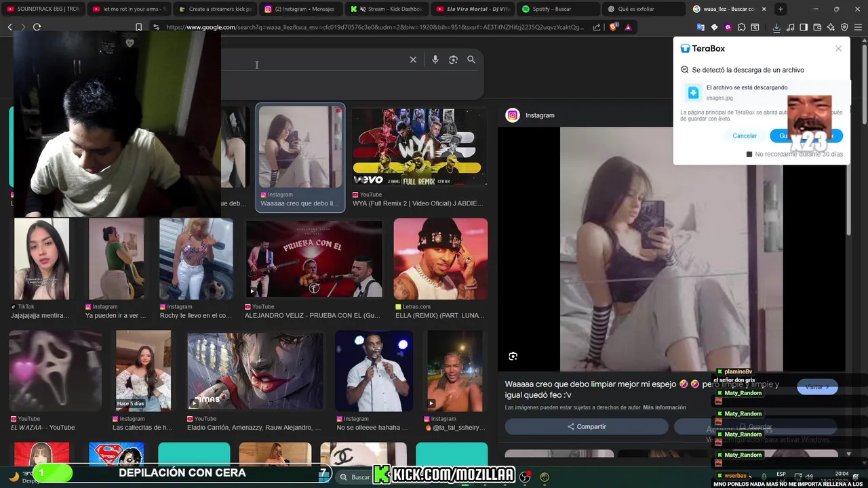The width and height of the screenshot is (868, 488).
Task: Open ELLA (REMIX) Letras.com thumbnail
Action: [x=441, y=258]
